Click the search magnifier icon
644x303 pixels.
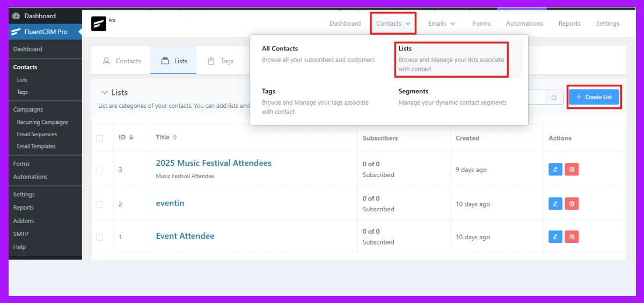[554, 98]
